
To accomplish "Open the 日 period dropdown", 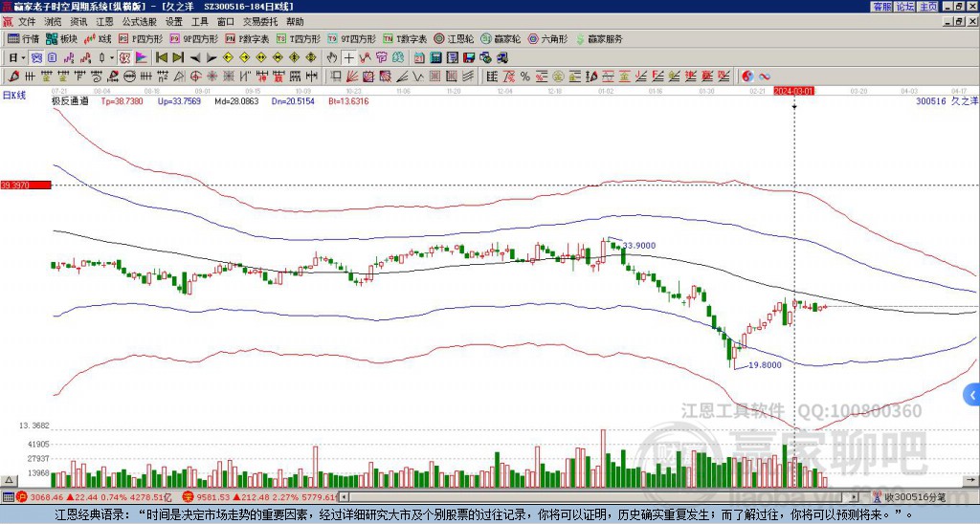I will pos(16,58).
